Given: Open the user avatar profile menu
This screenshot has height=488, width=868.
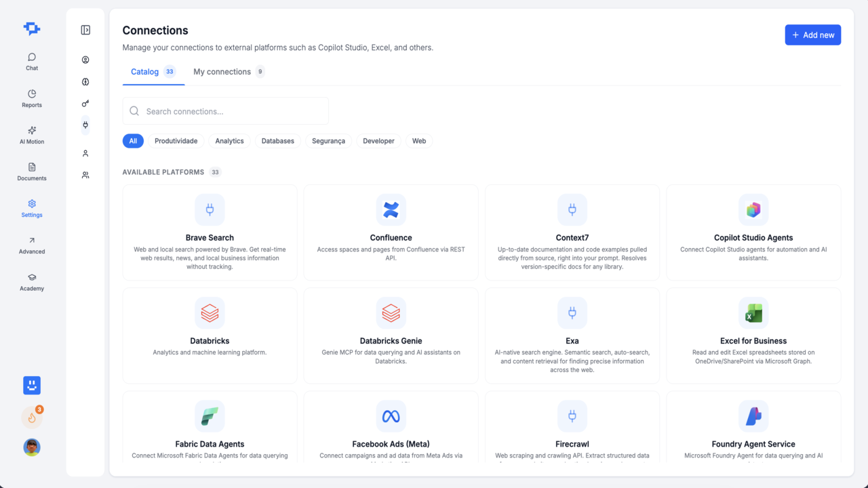Looking at the screenshot, I should click(x=32, y=447).
